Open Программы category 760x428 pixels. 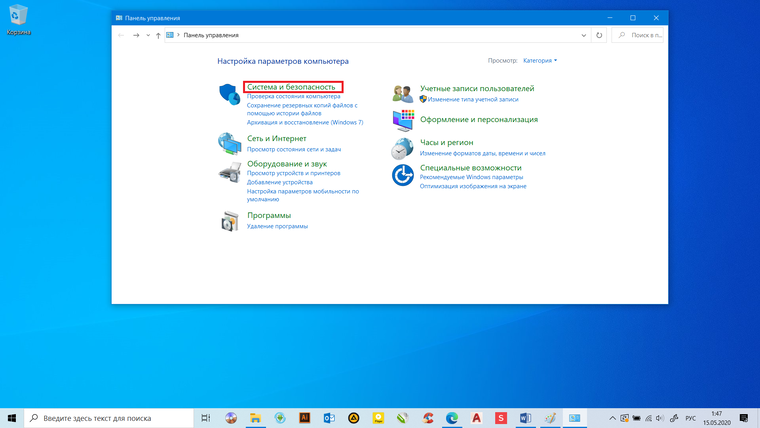pyautogui.click(x=269, y=215)
